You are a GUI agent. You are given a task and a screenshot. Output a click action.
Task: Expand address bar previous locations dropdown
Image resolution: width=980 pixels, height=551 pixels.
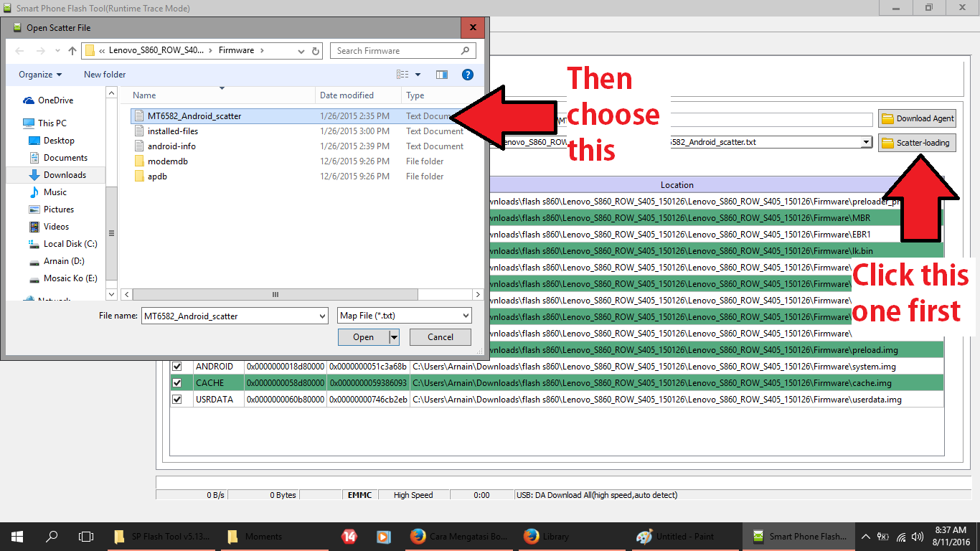point(302,51)
